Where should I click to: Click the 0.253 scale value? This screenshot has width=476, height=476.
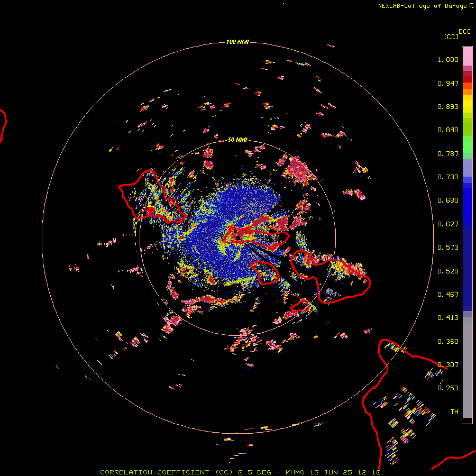[x=448, y=388]
